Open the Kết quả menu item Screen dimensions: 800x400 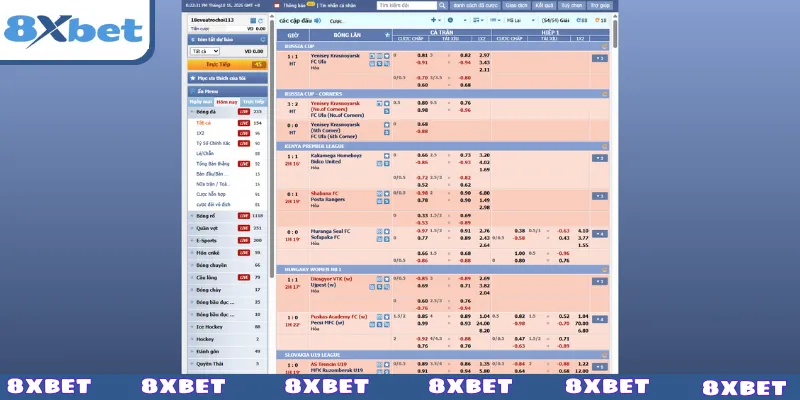point(544,6)
